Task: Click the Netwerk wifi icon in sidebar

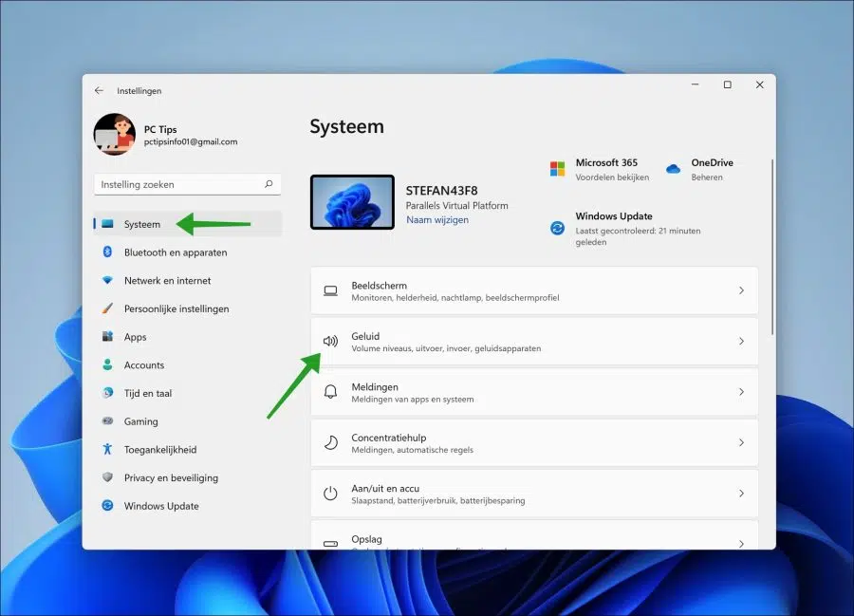Action: [107, 280]
